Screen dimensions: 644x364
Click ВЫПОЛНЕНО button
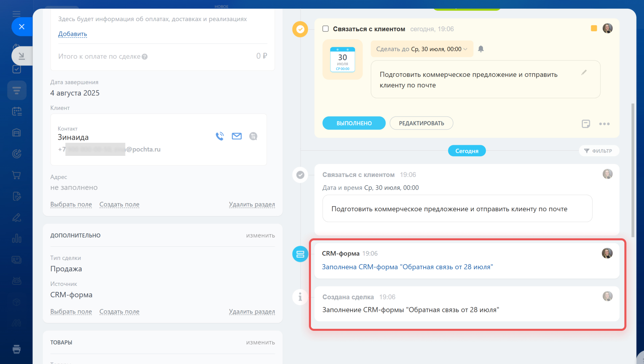pyautogui.click(x=354, y=123)
